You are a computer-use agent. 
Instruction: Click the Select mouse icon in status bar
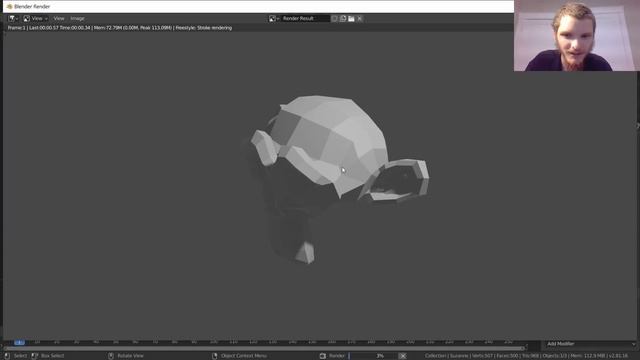(7, 356)
